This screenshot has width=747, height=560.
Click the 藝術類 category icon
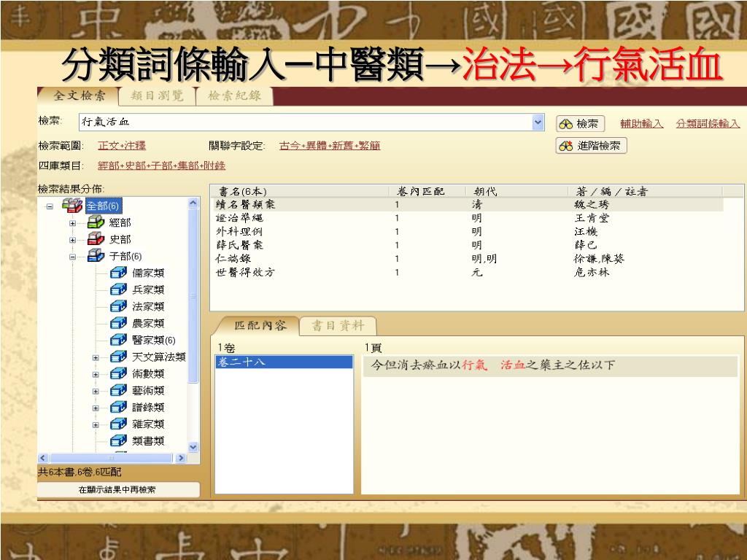tap(118, 390)
